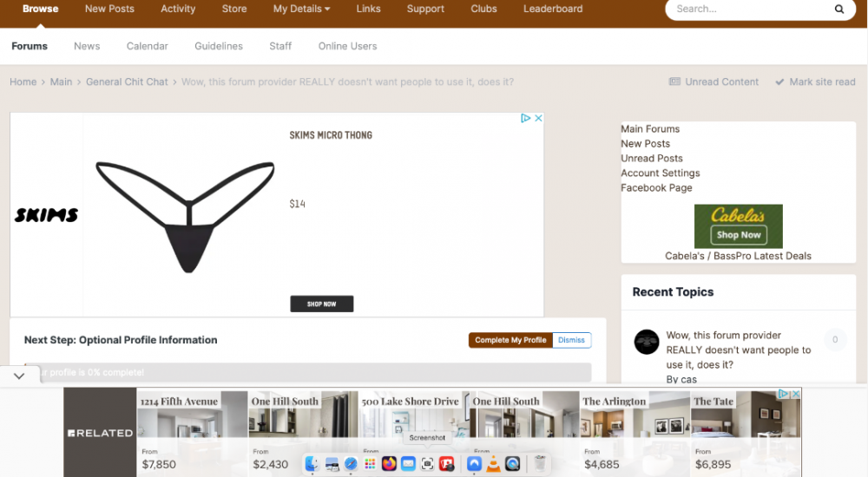The width and height of the screenshot is (868, 477).
Task: Open New Posts in top navigation bar
Action: 109,9
